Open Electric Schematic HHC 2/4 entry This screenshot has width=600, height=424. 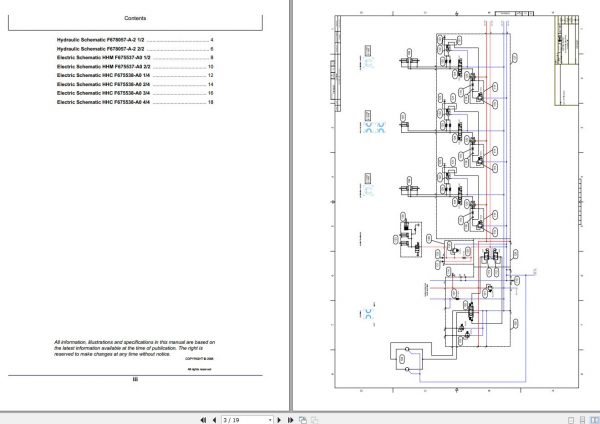(135, 84)
